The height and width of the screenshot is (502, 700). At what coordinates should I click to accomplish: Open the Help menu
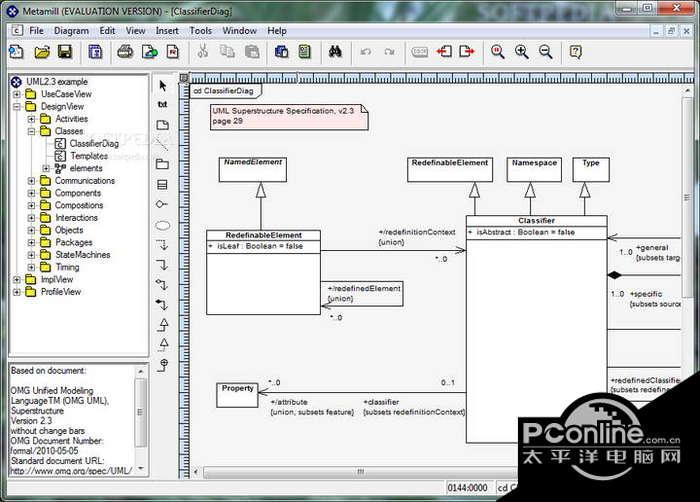277,31
